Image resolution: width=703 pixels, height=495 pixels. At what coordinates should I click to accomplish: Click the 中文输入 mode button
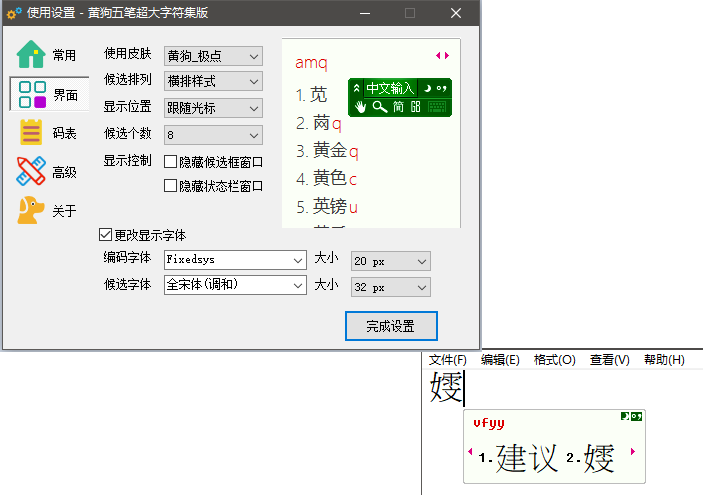click(389, 88)
